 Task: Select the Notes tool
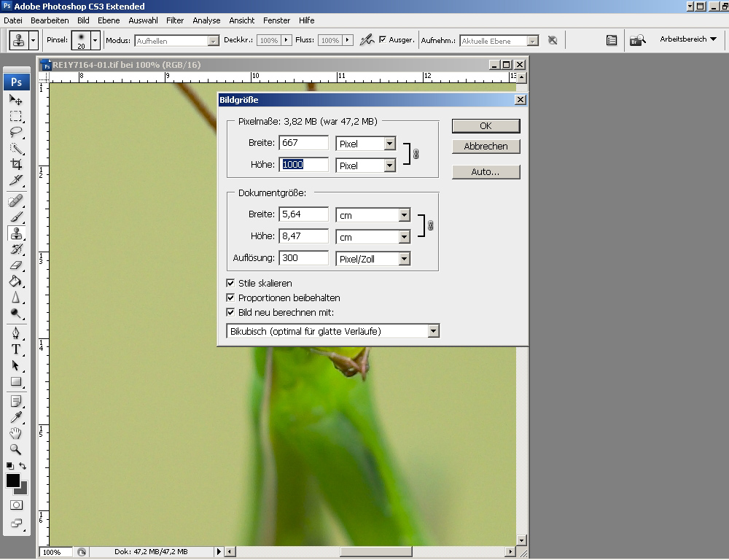pos(16,401)
